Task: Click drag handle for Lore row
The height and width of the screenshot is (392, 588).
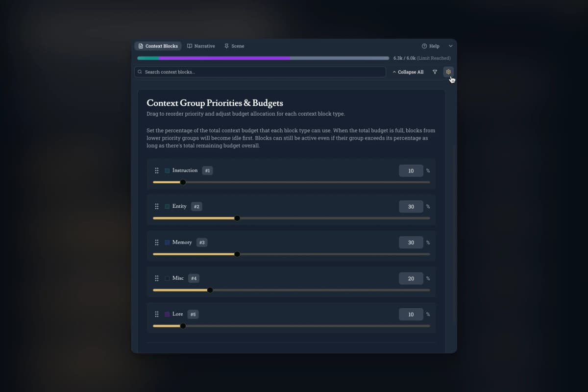Action: (x=157, y=314)
